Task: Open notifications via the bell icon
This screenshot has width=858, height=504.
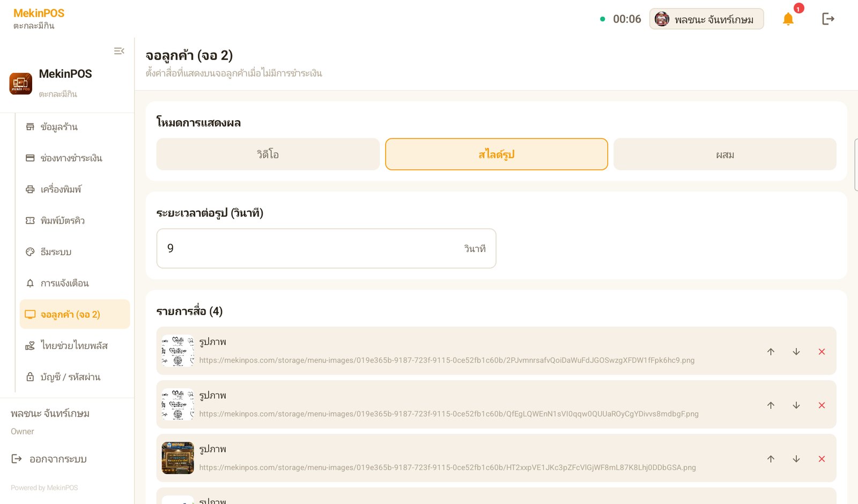Action: [x=788, y=19]
